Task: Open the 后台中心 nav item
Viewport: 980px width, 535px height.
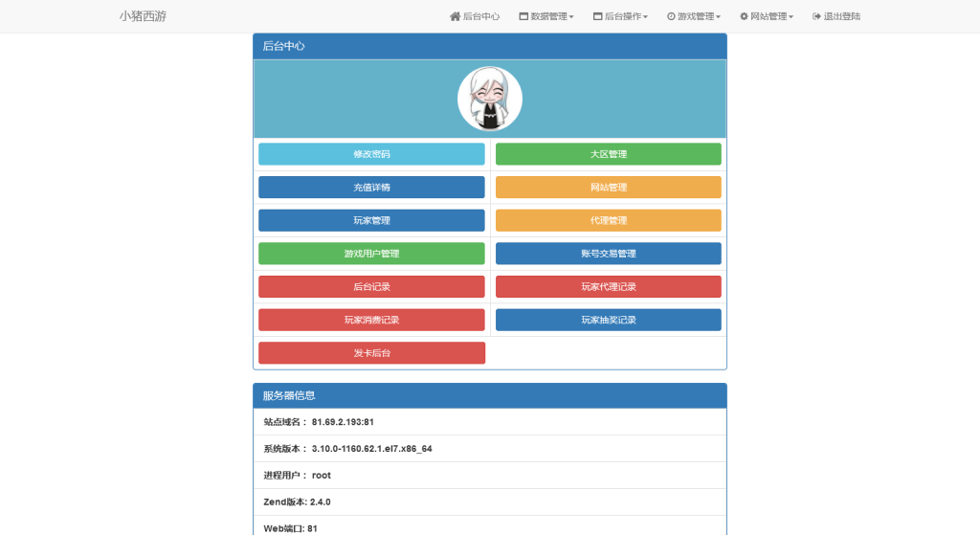Action: coord(475,16)
